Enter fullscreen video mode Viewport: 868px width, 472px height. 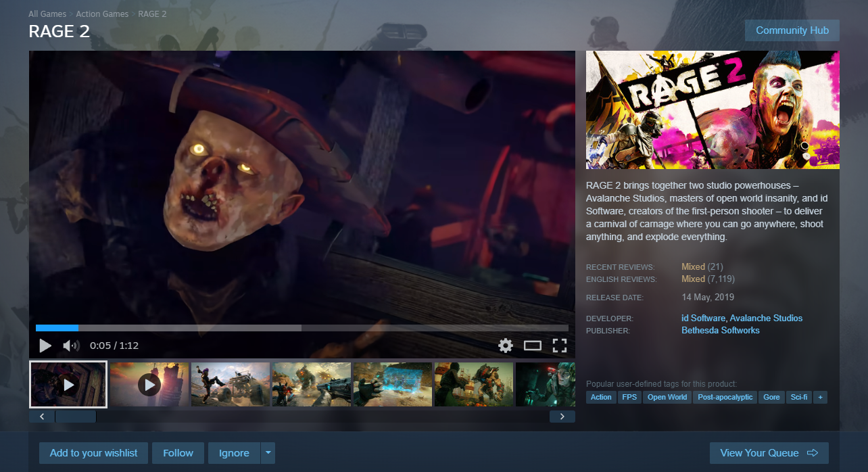point(559,346)
